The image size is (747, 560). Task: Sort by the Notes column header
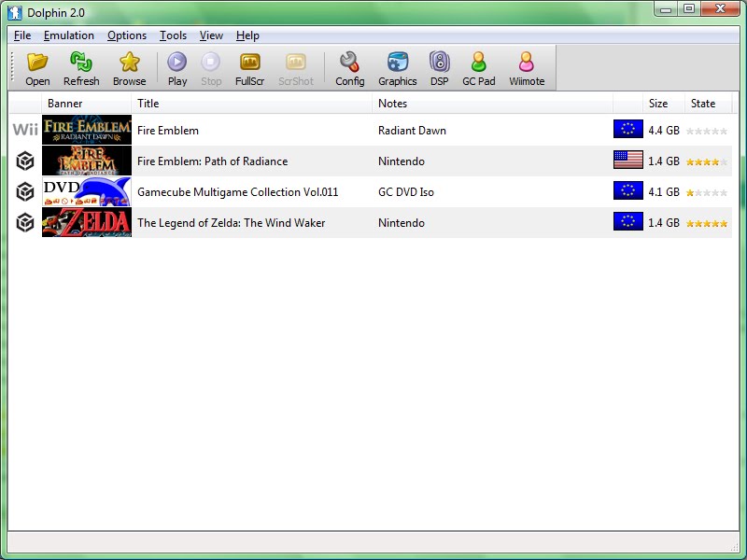492,104
